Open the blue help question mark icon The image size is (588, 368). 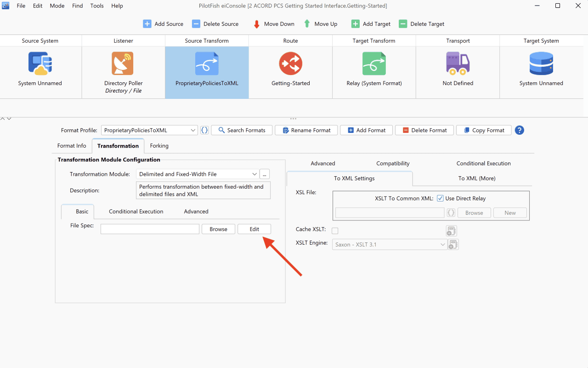tap(520, 130)
